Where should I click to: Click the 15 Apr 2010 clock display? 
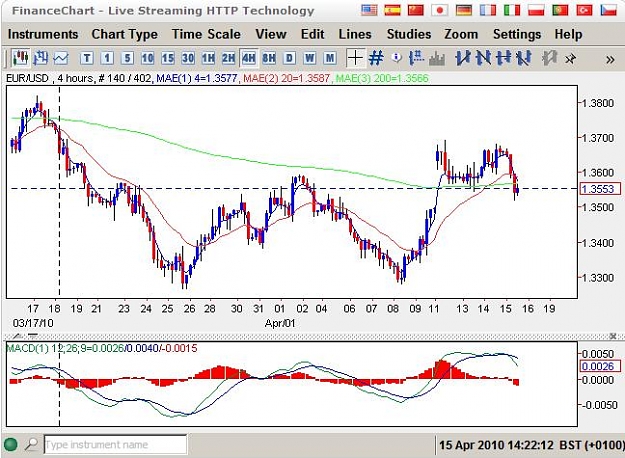532,445
